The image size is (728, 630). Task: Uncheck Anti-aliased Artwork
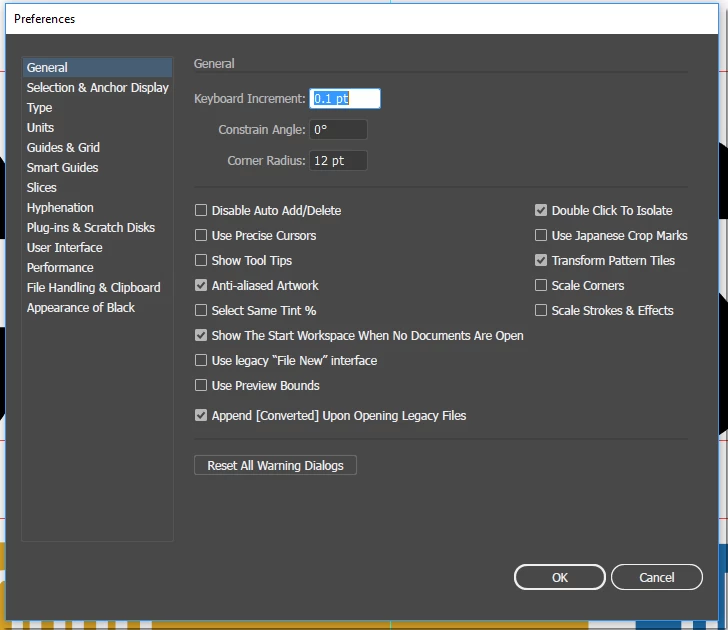click(201, 285)
